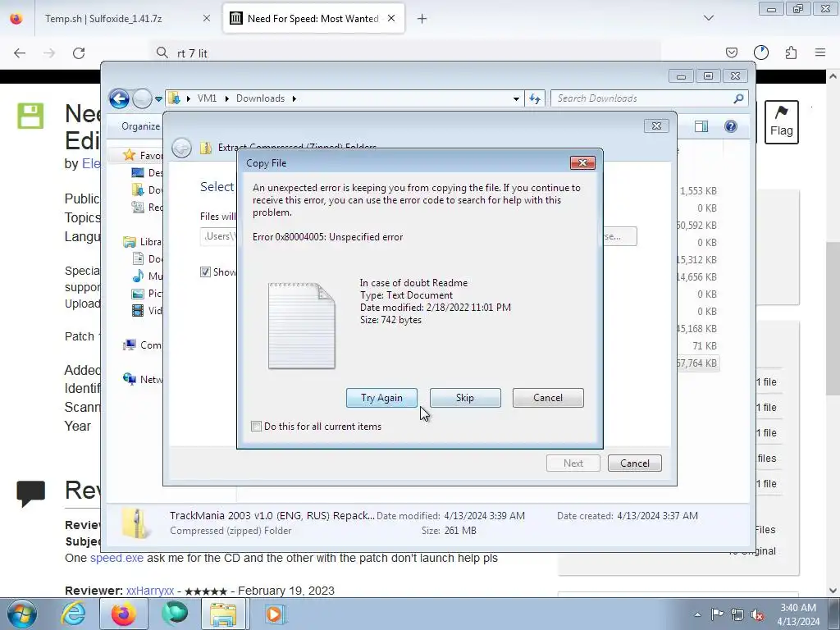Viewport: 840px width, 630px height.
Task: Click Firefox back button
Action: pos(20,53)
